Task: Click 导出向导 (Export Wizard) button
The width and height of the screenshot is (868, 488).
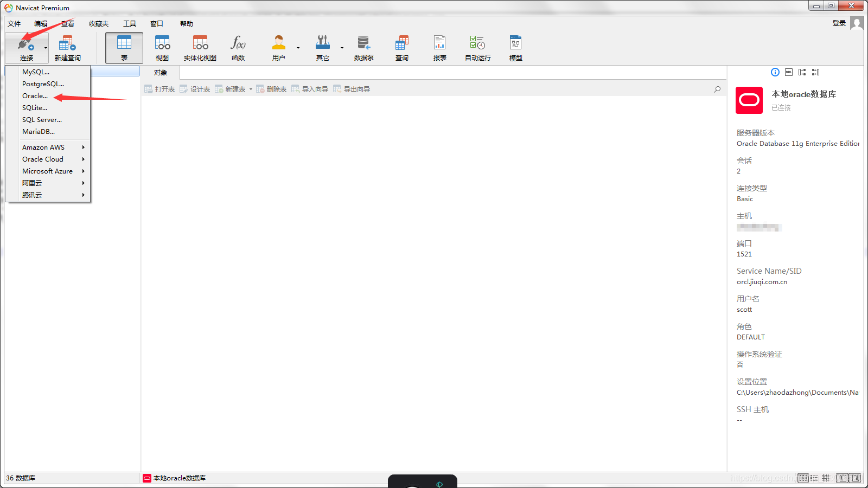Action: point(352,89)
